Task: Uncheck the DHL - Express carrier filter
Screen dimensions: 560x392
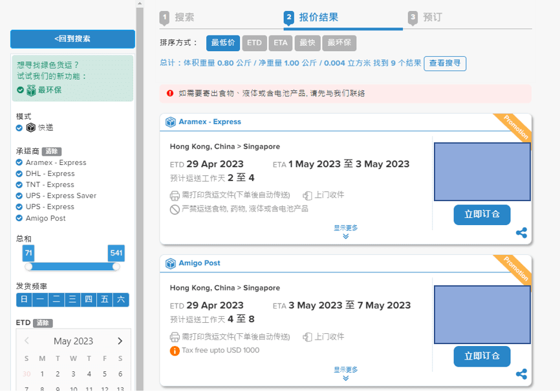Action: (19, 173)
